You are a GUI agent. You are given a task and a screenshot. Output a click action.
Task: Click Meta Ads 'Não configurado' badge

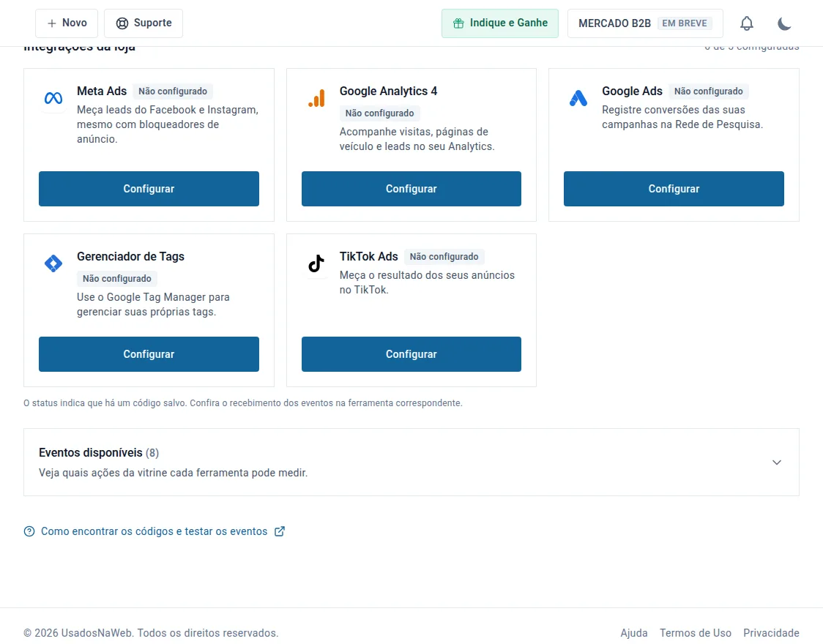point(173,91)
